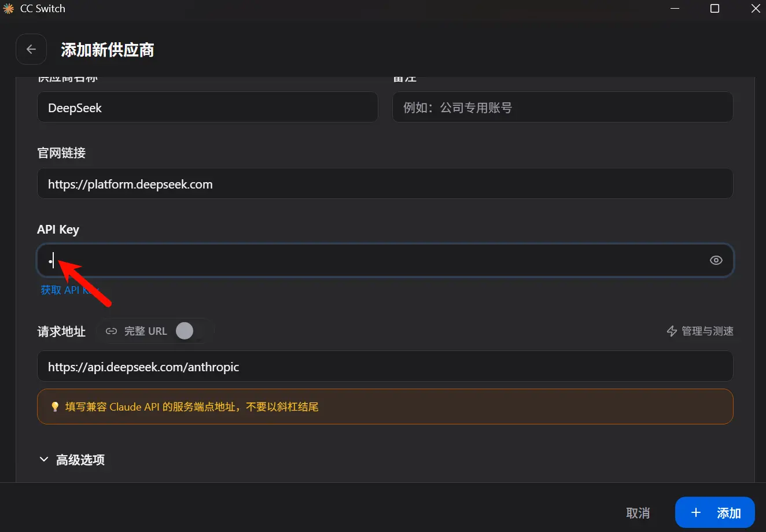Cancel with the 取消 button

[638, 513]
